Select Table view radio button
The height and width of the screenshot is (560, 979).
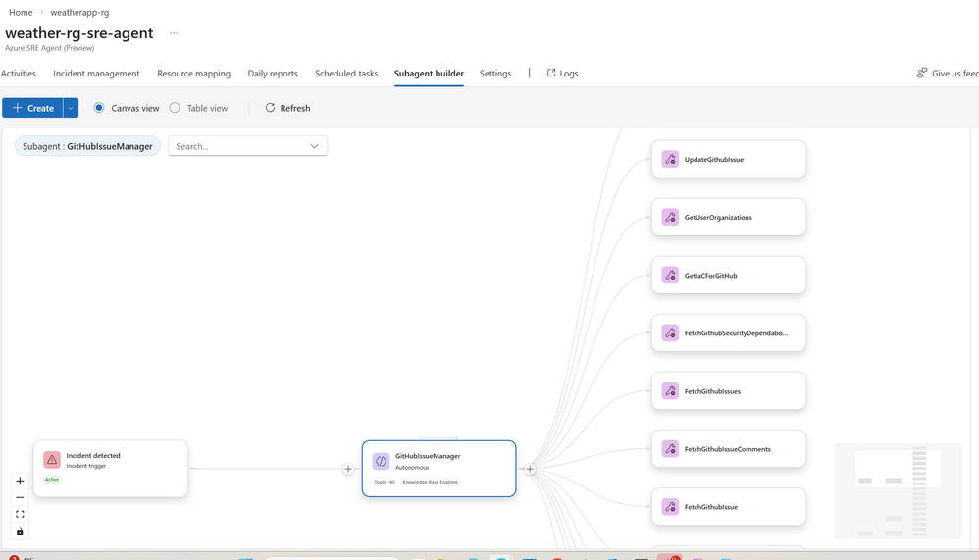click(x=175, y=108)
